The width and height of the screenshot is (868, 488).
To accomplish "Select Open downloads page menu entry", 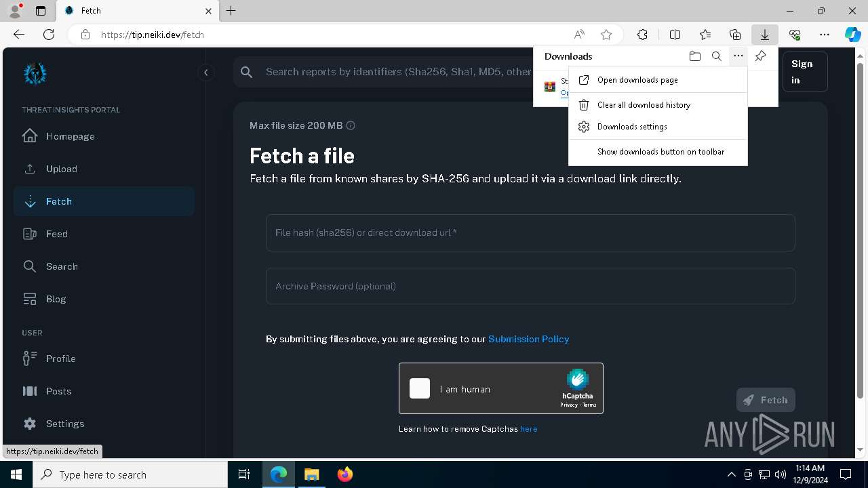I will click(x=658, y=80).
